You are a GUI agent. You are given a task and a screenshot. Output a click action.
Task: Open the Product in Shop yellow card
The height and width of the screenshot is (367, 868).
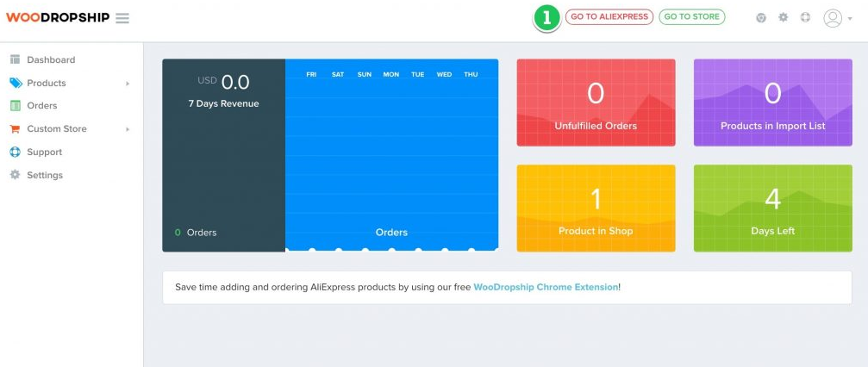pos(596,208)
